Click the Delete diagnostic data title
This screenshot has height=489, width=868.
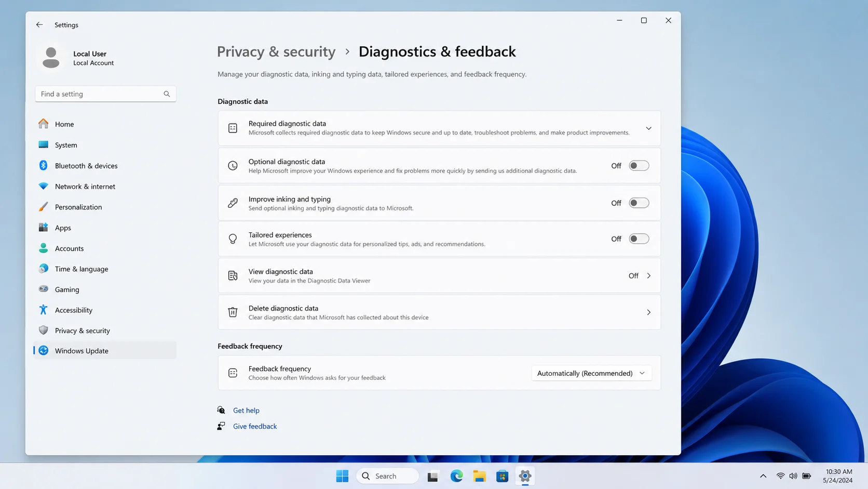pyautogui.click(x=283, y=308)
